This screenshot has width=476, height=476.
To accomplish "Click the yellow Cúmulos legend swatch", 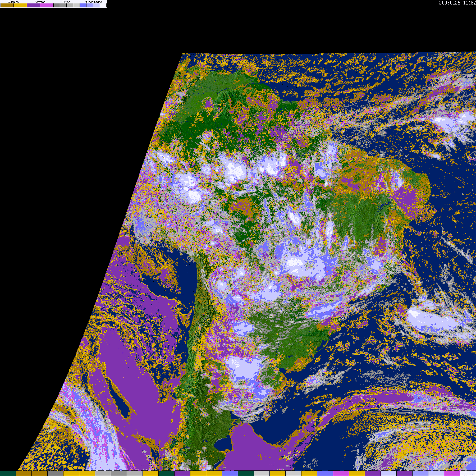I will tap(20, 5).
